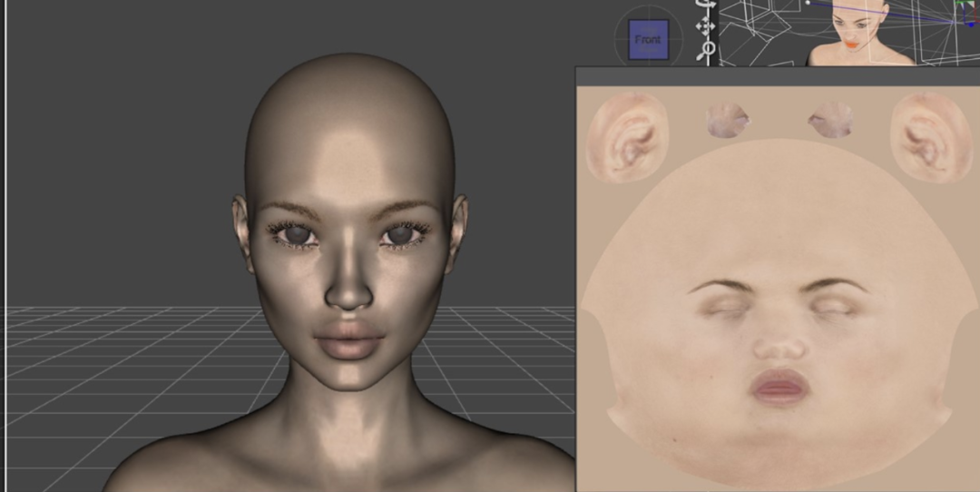Click the right ear in the texture map
The width and height of the screenshot is (980, 492).
[932, 138]
